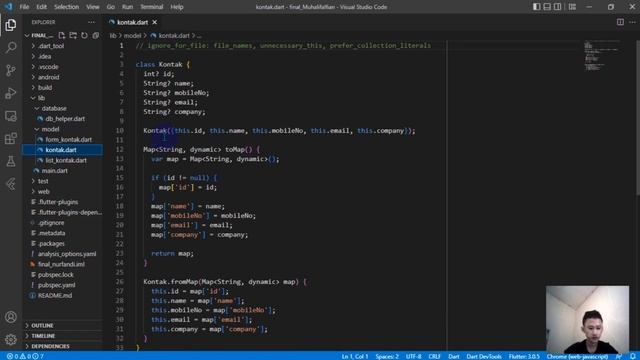Open the Terminal menu

(x=151, y=7)
